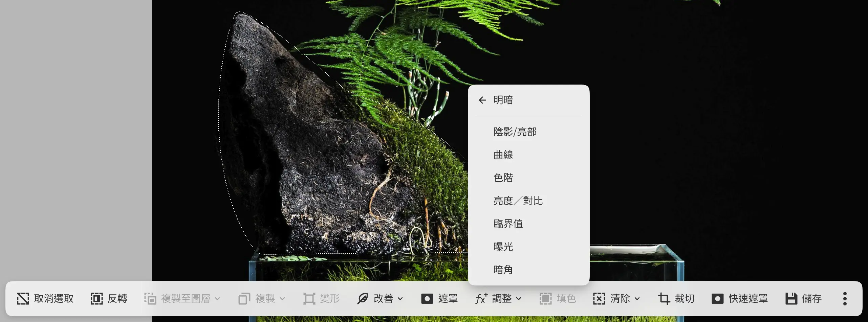Expand the 清除 dropdown chevron
Image resolution: width=868 pixels, height=322 pixels.
tap(637, 299)
